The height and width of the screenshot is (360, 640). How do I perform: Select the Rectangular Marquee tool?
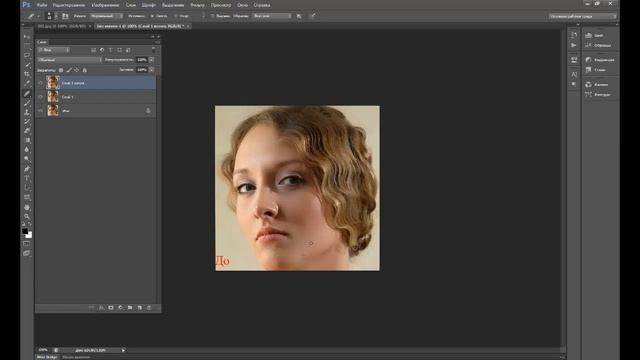[27, 46]
